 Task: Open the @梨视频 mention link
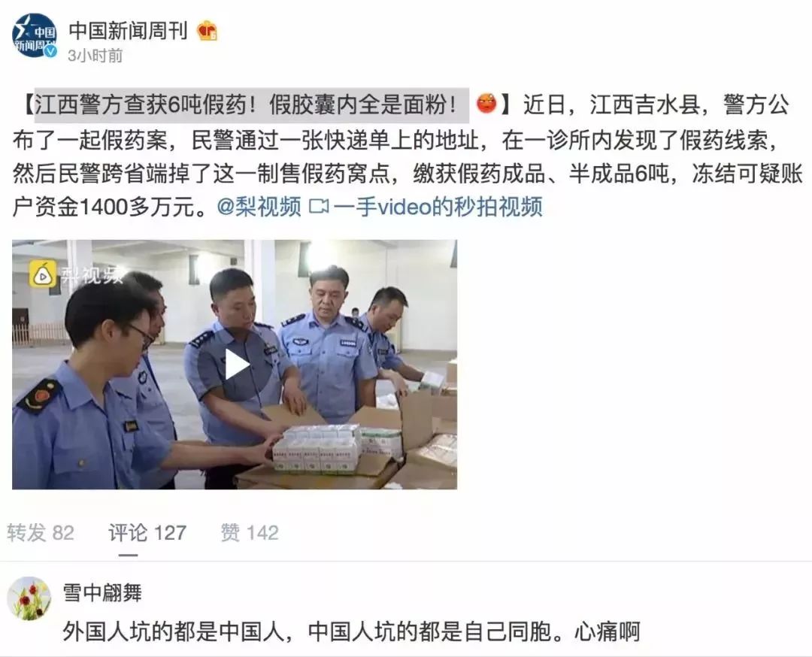click(x=259, y=207)
